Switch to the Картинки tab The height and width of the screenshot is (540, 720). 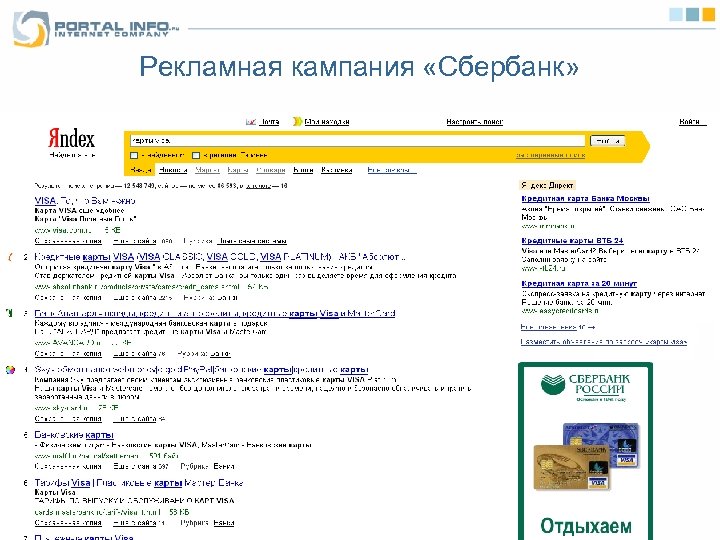tap(337, 170)
